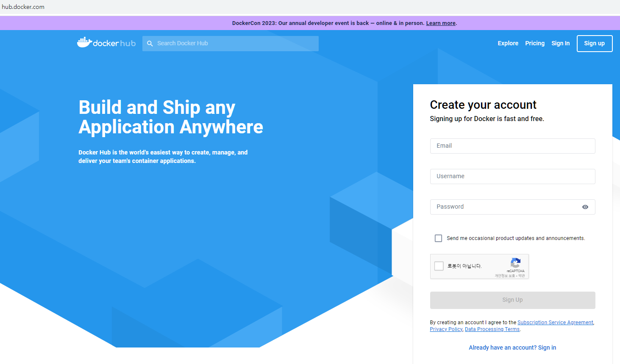Click the Docker Hub whale logo
The height and width of the screenshot is (364, 620).
[106, 43]
